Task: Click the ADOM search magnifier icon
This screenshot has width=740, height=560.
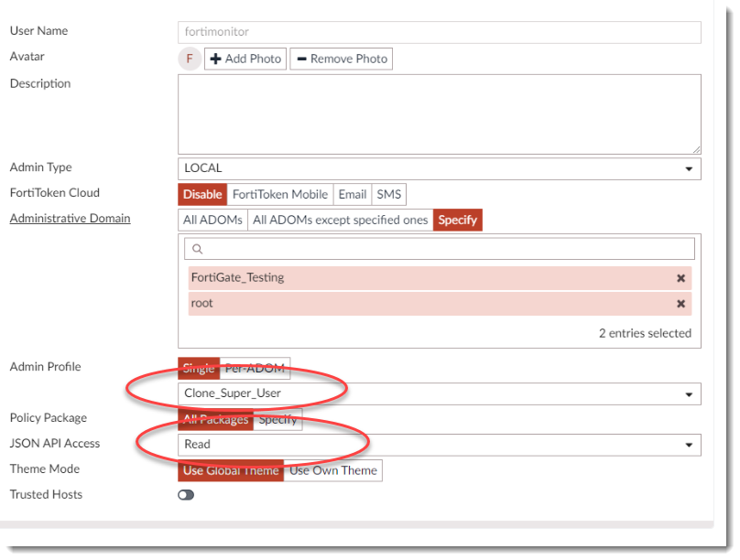Action: [x=198, y=249]
